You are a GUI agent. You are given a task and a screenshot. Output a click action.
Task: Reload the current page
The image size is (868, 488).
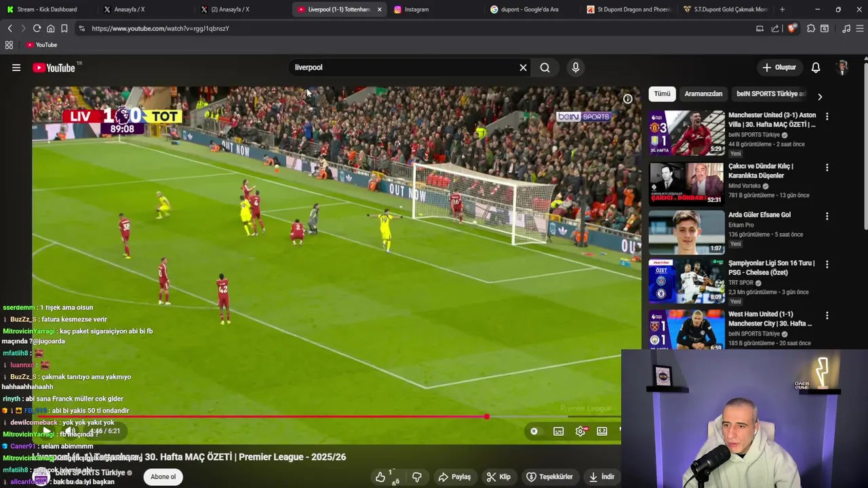[x=37, y=28]
